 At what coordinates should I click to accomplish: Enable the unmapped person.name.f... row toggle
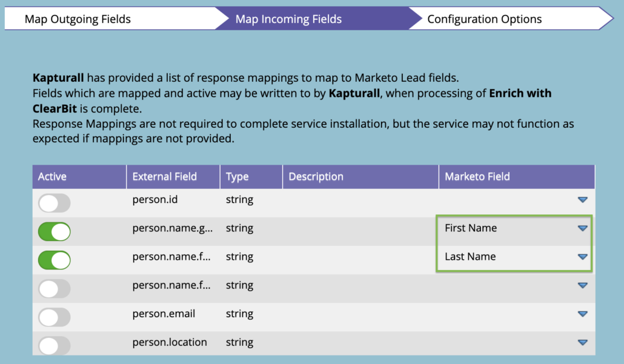click(x=55, y=288)
